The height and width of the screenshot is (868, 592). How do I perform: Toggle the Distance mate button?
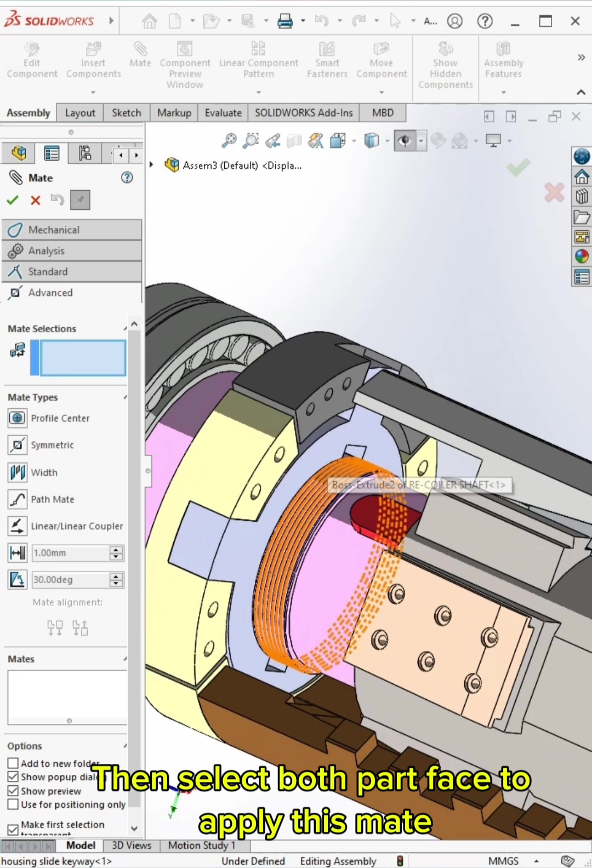[x=18, y=553]
